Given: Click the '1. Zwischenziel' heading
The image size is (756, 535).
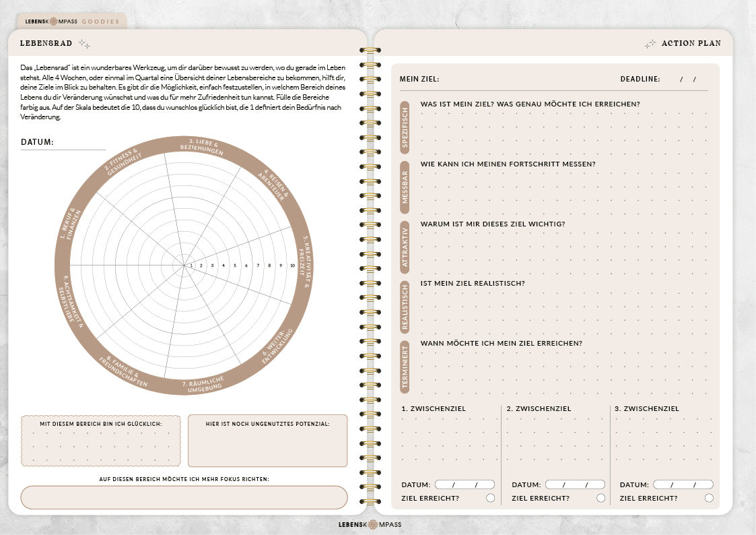Looking at the screenshot, I should pyautogui.click(x=434, y=408).
